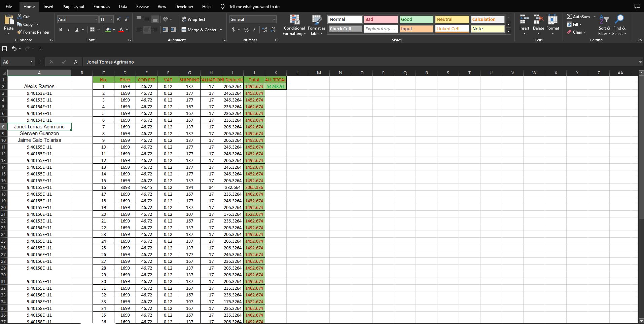Image resolution: width=644 pixels, height=324 pixels.
Task: Cut the selection with the scissors icon
Action: pyautogui.click(x=20, y=16)
